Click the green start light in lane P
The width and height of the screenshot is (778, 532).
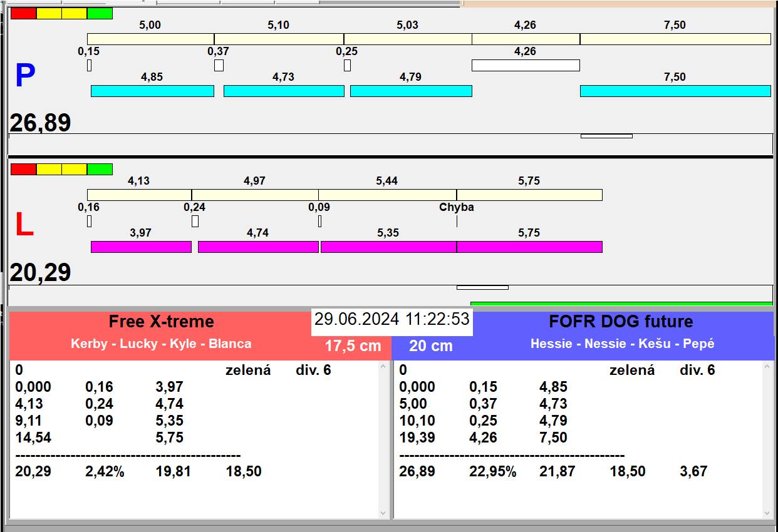pos(100,13)
